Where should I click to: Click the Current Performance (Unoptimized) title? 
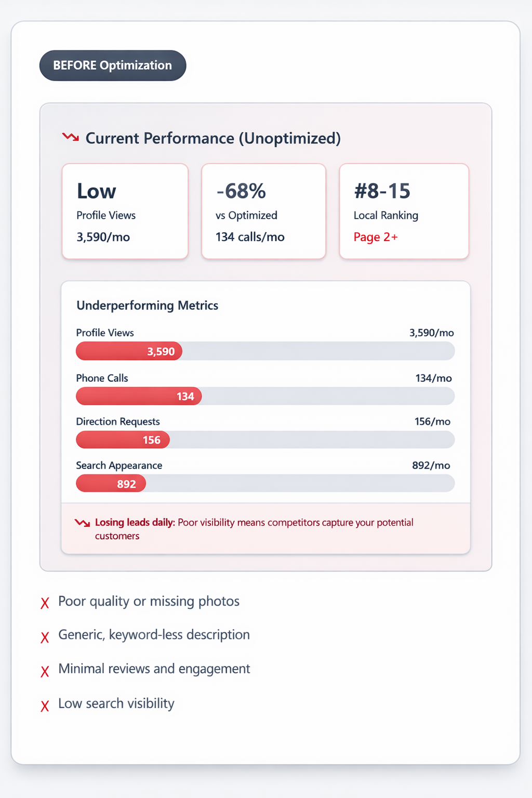[213, 138]
